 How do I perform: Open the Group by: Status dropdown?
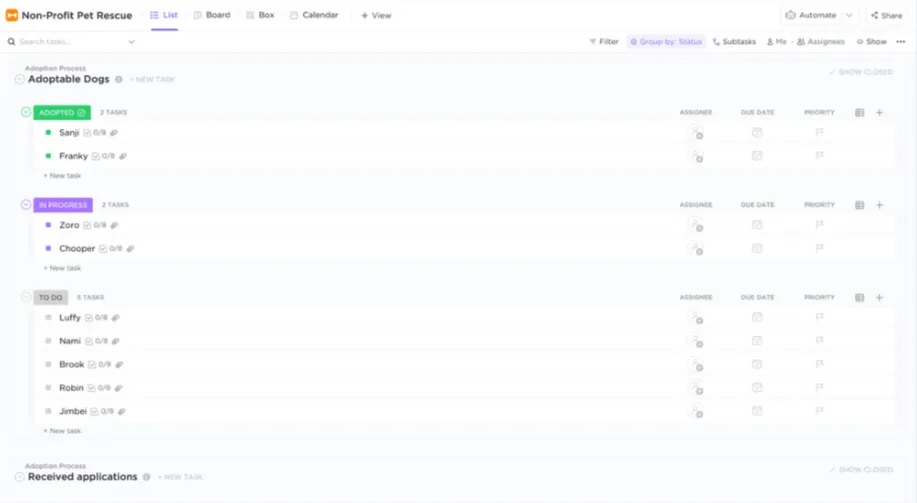tap(666, 42)
